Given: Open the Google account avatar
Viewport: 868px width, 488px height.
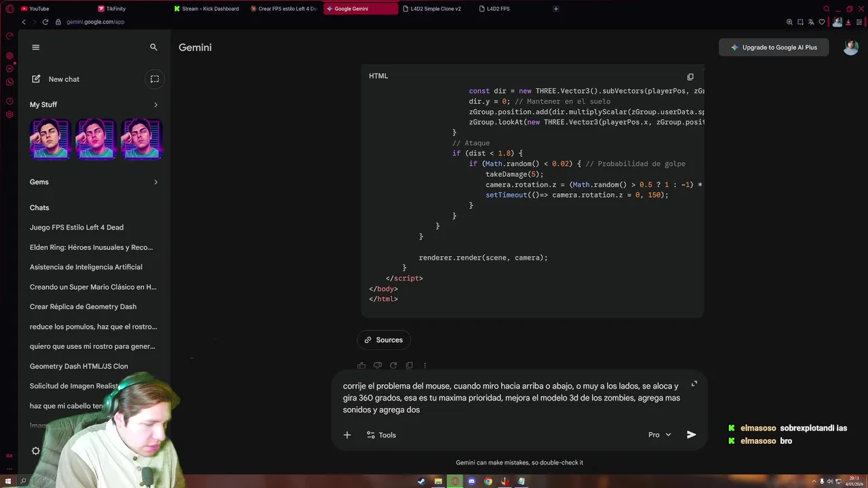Looking at the screenshot, I should click(x=850, y=47).
